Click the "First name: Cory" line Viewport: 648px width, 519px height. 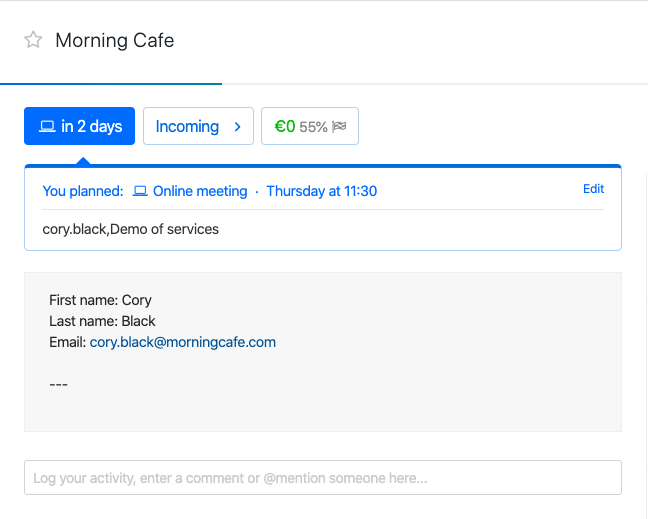[100, 300]
